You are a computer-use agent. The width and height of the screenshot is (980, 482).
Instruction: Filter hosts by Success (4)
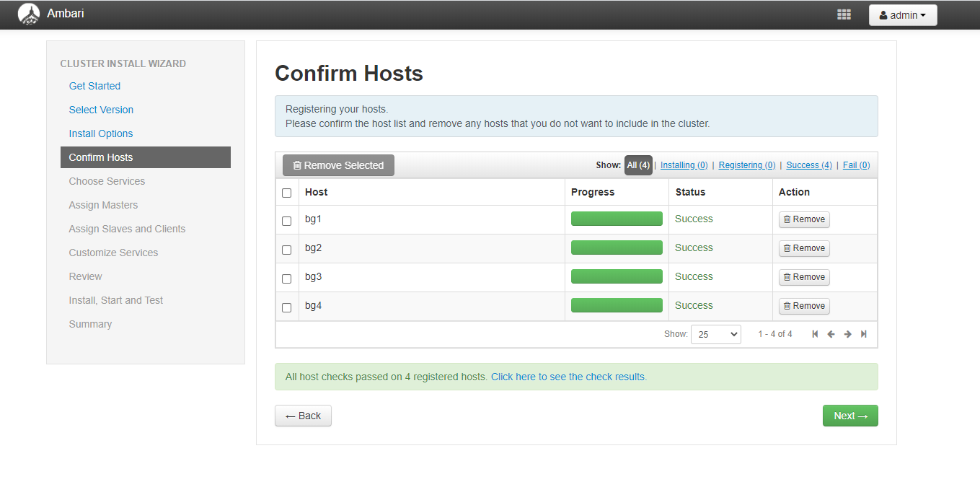coord(808,165)
